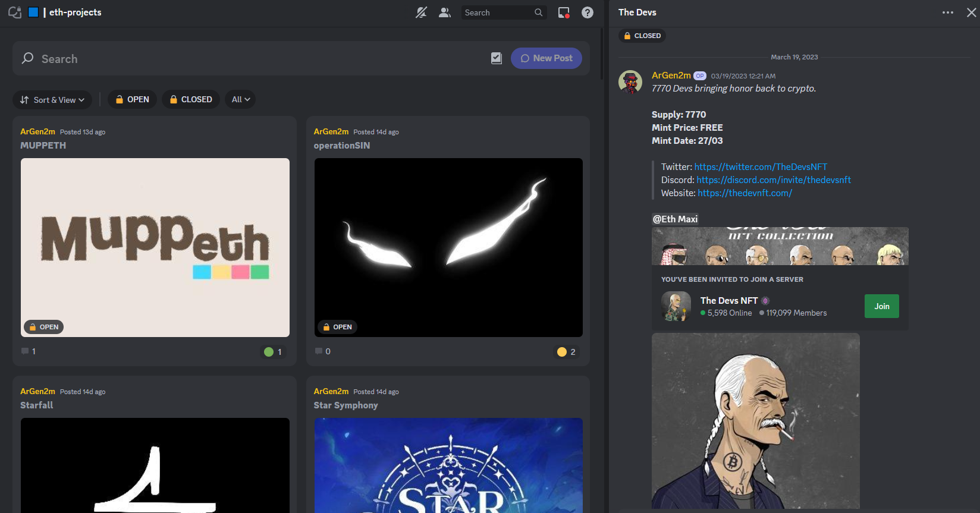
Task: Open ArGen2m avatar in The Devs thread
Action: click(630, 82)
